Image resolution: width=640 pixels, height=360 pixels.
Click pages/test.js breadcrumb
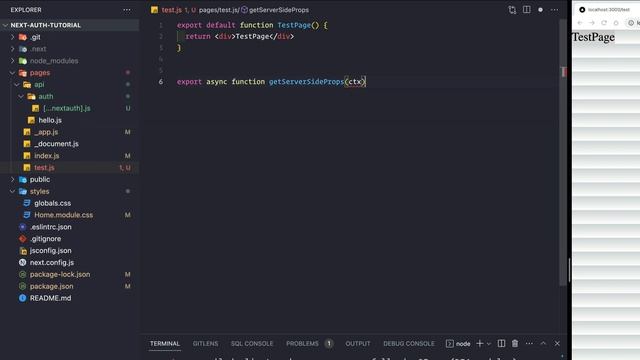[x=218, y=10]
